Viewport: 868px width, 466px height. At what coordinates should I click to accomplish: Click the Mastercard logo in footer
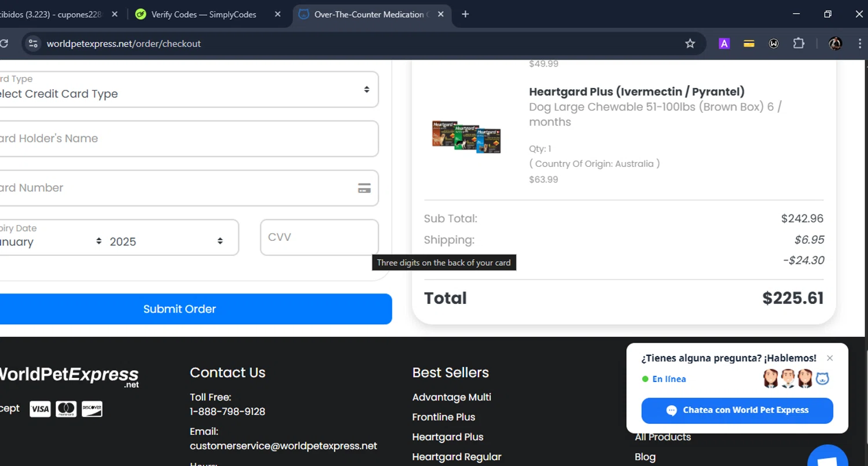tap(66, 409)
